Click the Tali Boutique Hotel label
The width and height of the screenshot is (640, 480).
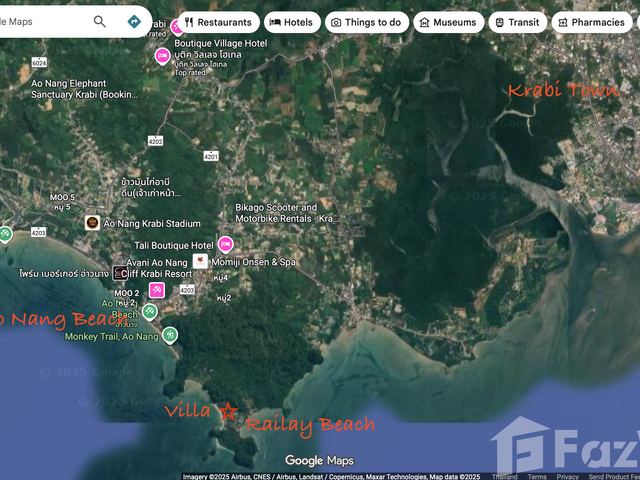[174, 245]
